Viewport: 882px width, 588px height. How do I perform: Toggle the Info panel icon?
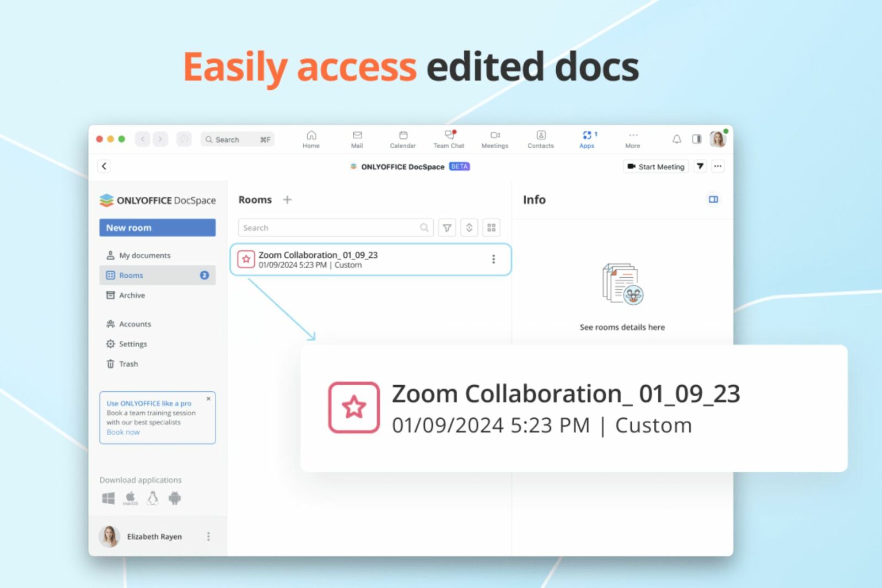point(713,199)
